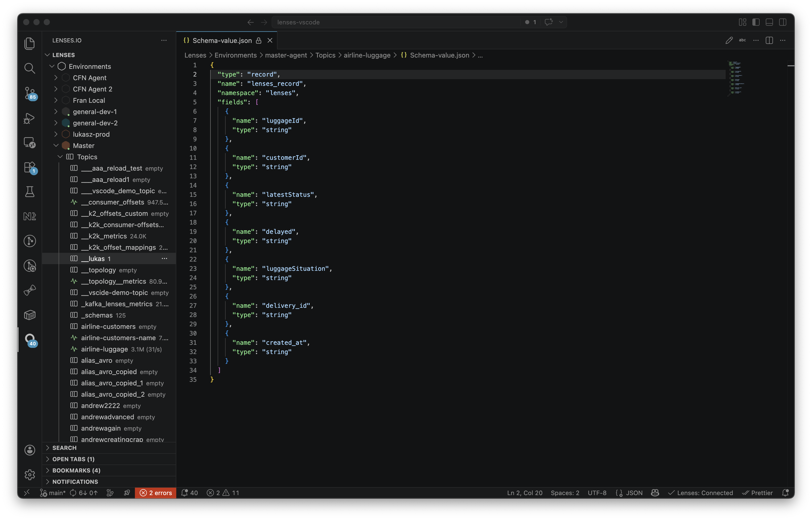The image size is (812, 520).
Task: Open the Testing flask view
Action: [30, 192]
